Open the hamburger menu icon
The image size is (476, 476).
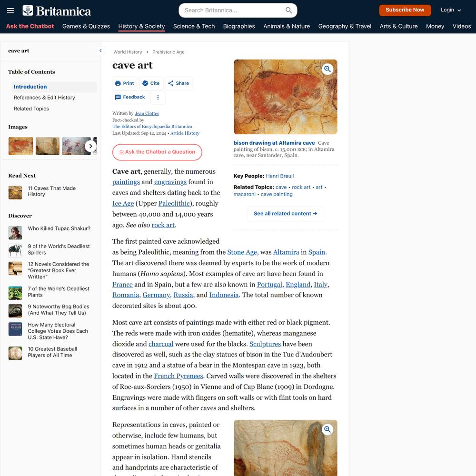[10, 10]
